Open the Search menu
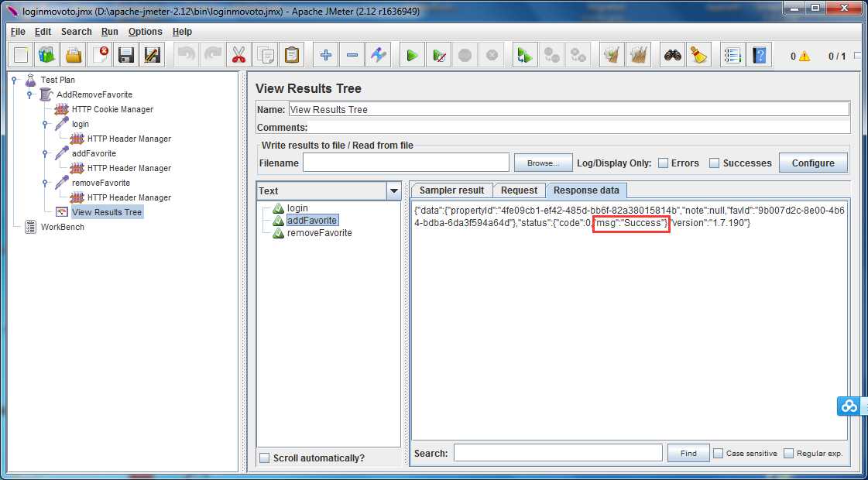Viewport: 868px width, 480px height. click(x=77, y=32)
